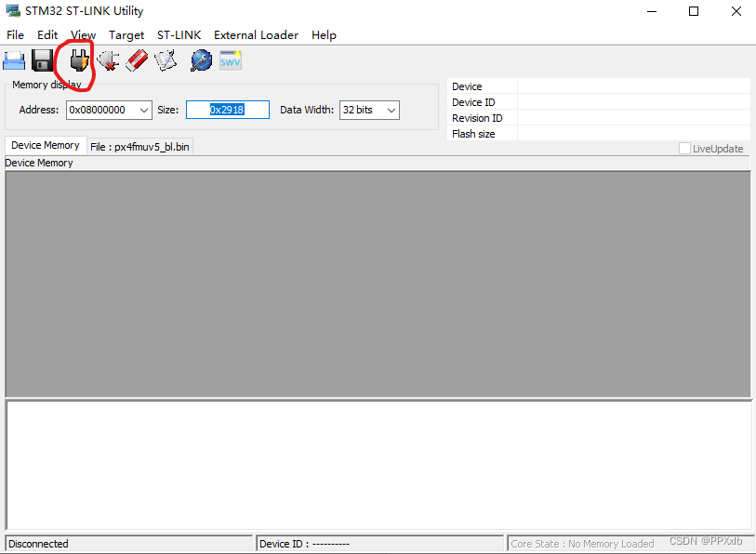Open the Data Width dropdown
The width and height of the screenshot is (756, 554).
click(391, 110)
